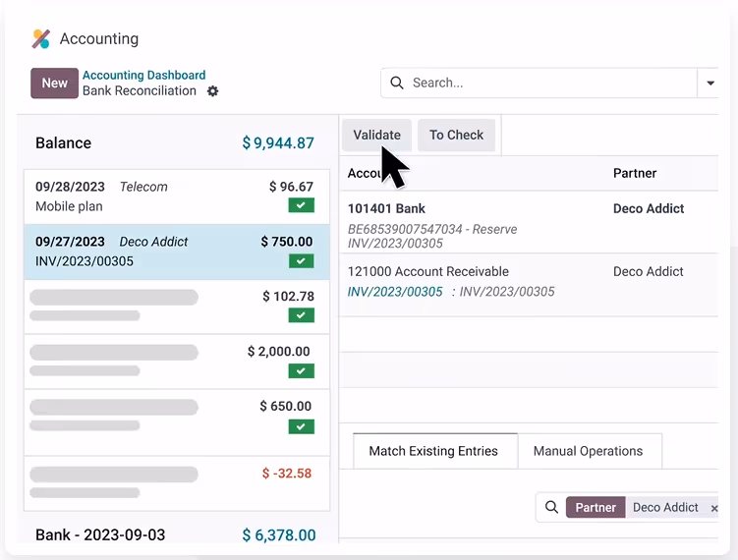Click the Partner column header
This screenshot has width=738, height=560.
pyautogui.click(x=635, y=173)
